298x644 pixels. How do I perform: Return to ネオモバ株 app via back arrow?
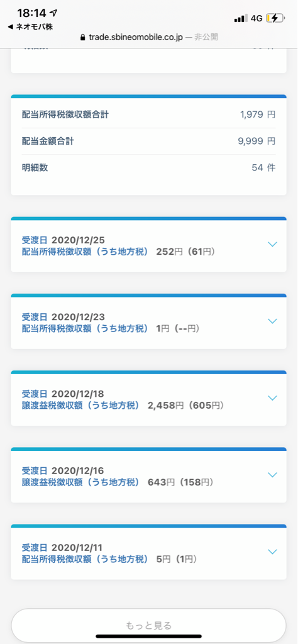30,27
